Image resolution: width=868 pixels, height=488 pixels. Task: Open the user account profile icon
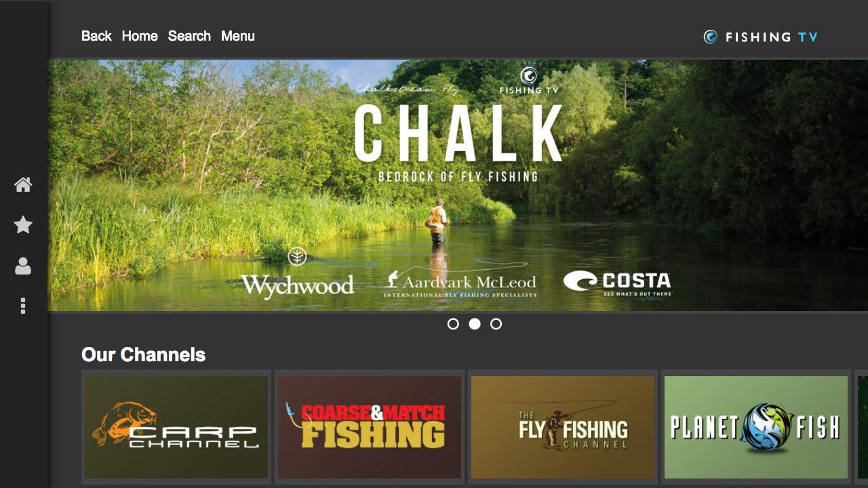23,266
